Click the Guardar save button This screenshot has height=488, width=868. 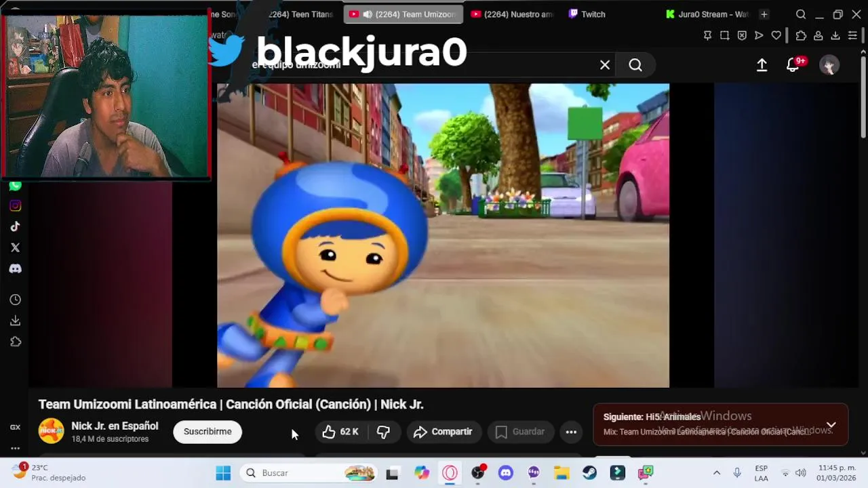tap(520, 432)
